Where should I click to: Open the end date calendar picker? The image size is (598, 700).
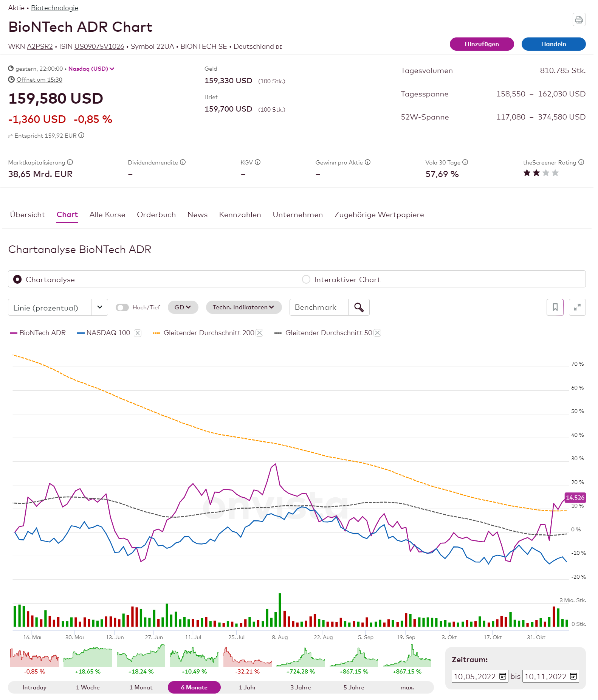pos(573,676)
